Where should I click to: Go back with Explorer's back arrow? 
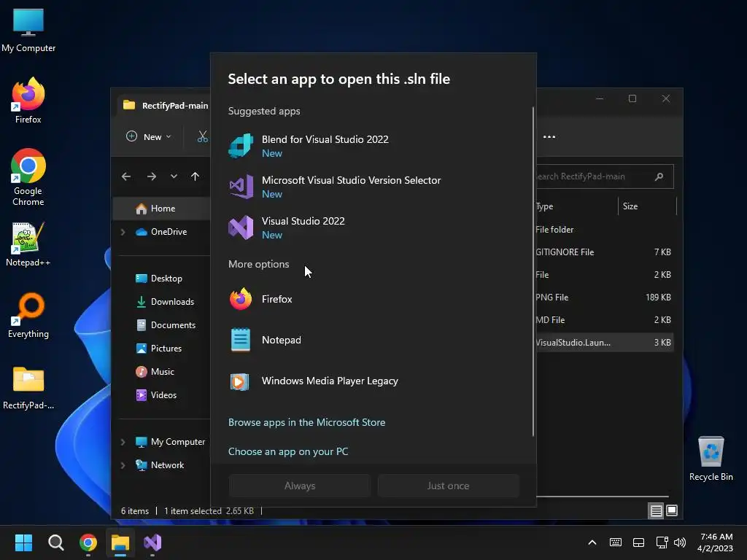pyautogui.click(x=126, y=176)
